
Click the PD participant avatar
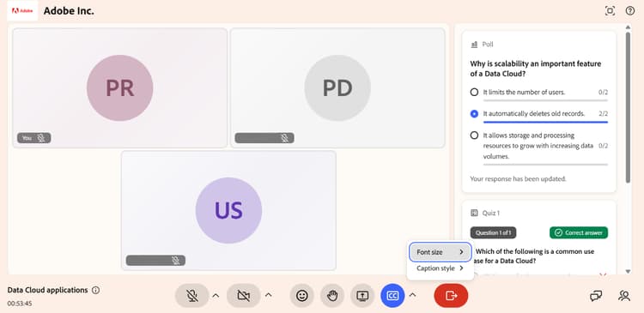coord(337,87)
